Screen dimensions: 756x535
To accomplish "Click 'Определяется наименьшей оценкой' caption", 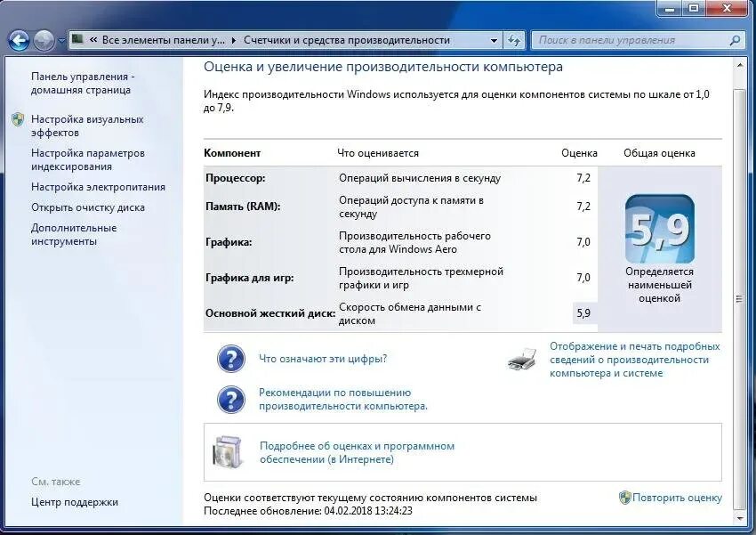I will 659,285.
